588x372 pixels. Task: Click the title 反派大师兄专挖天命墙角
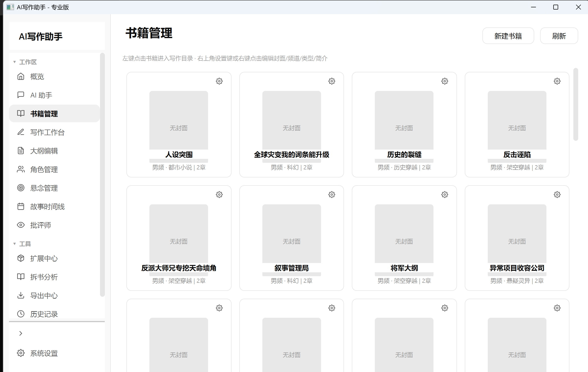pos(179,268)
